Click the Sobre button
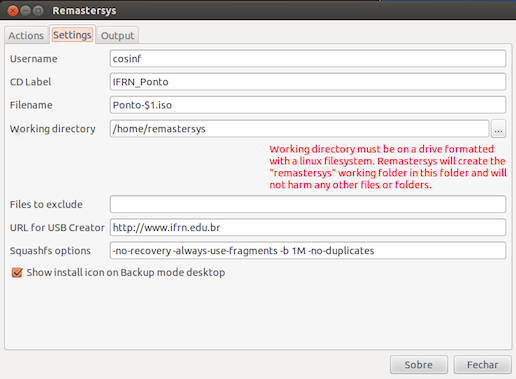 419,365
